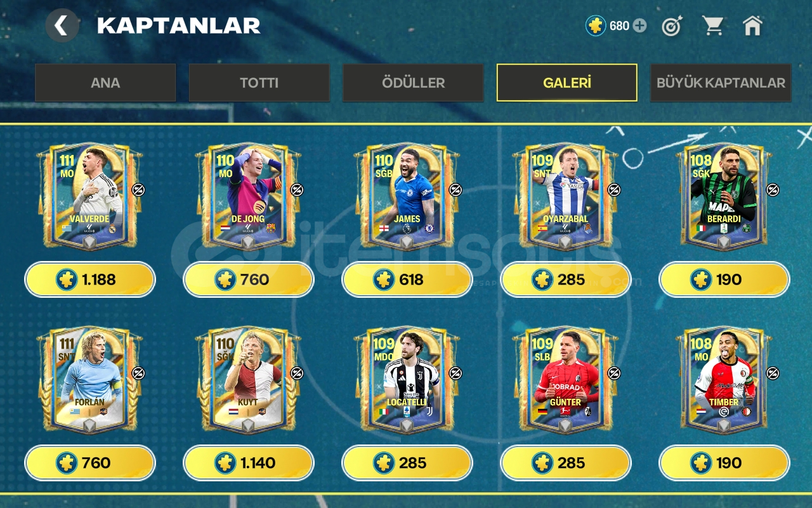
Task: Buy Valverde for 1.188 tokens
Action: point(90,279)
